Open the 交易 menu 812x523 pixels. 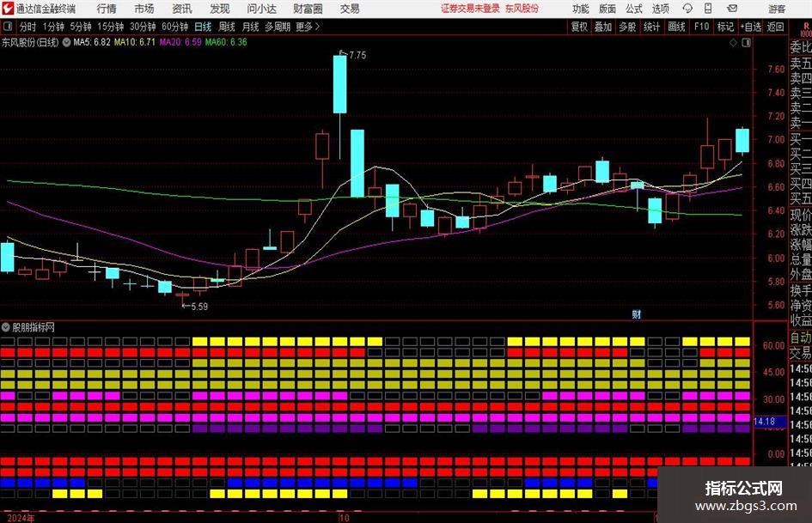[350, 9]
